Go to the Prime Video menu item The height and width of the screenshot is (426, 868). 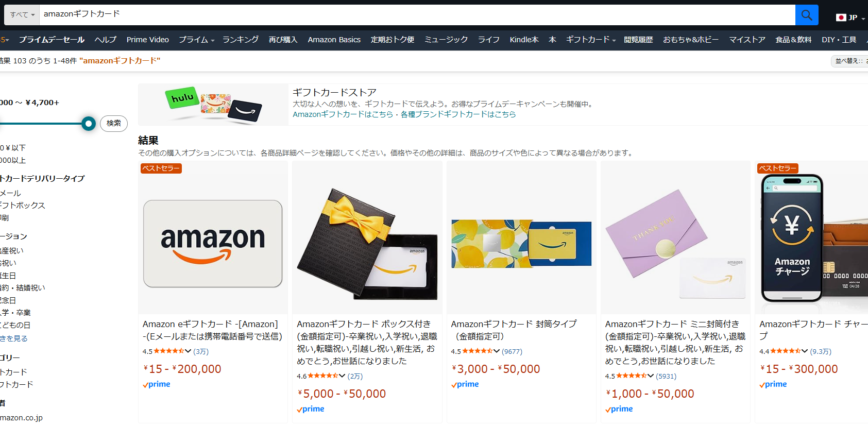(148, 40)
